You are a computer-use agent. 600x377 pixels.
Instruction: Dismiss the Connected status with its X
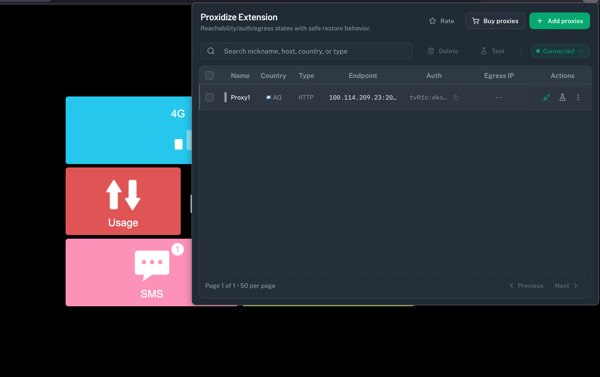point(581,51)
